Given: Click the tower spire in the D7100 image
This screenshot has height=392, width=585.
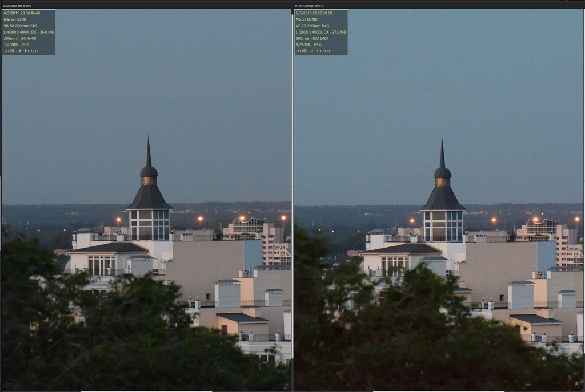Looking at the screenshot, I should pos(442,153).
